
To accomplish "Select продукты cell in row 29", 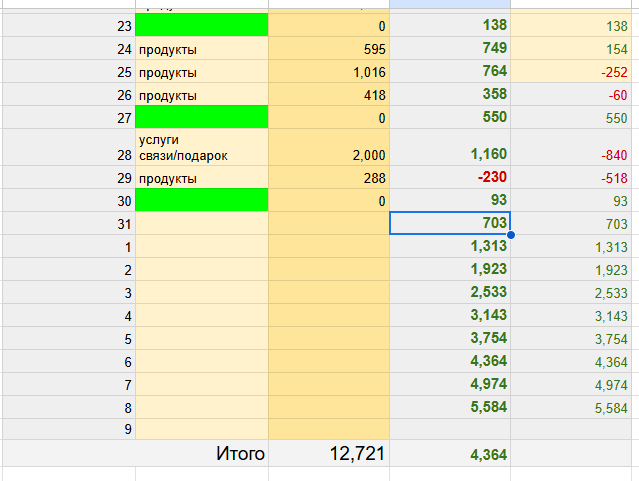I will coord(202,177).
